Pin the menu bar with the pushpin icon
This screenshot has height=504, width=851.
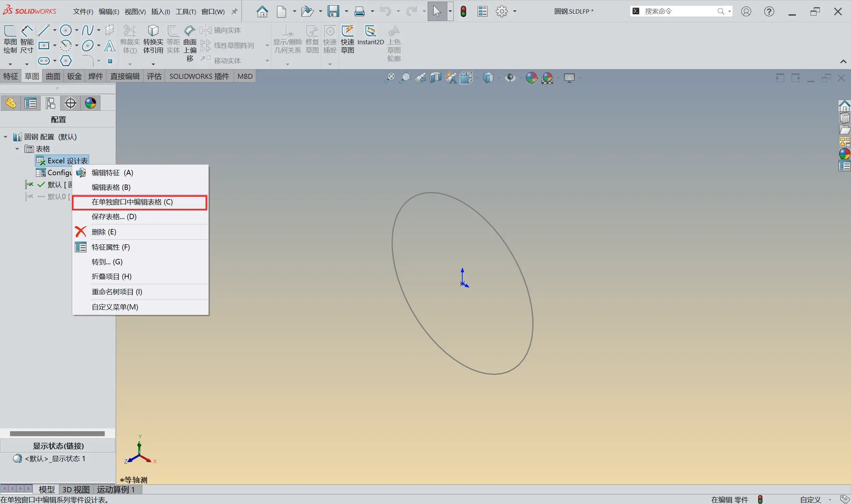coord(234,12)
